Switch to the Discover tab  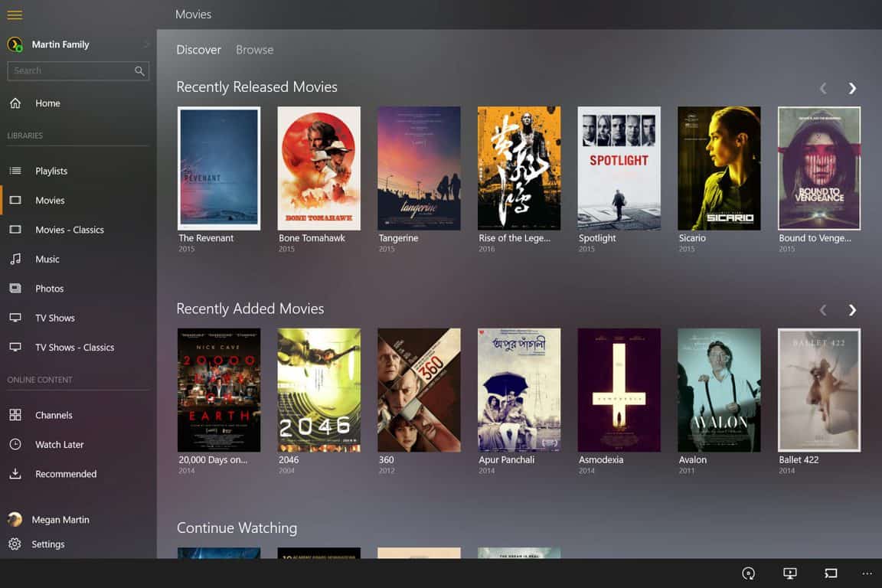[198, 50]
